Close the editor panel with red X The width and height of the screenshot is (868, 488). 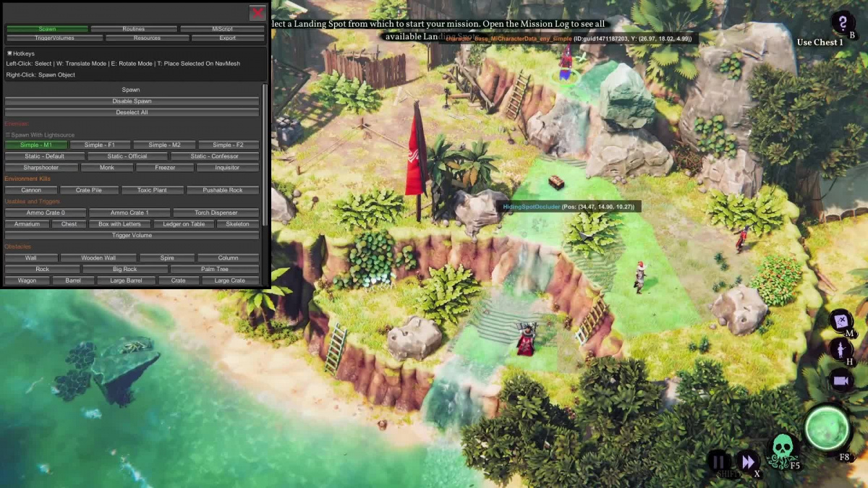[258, 12]
